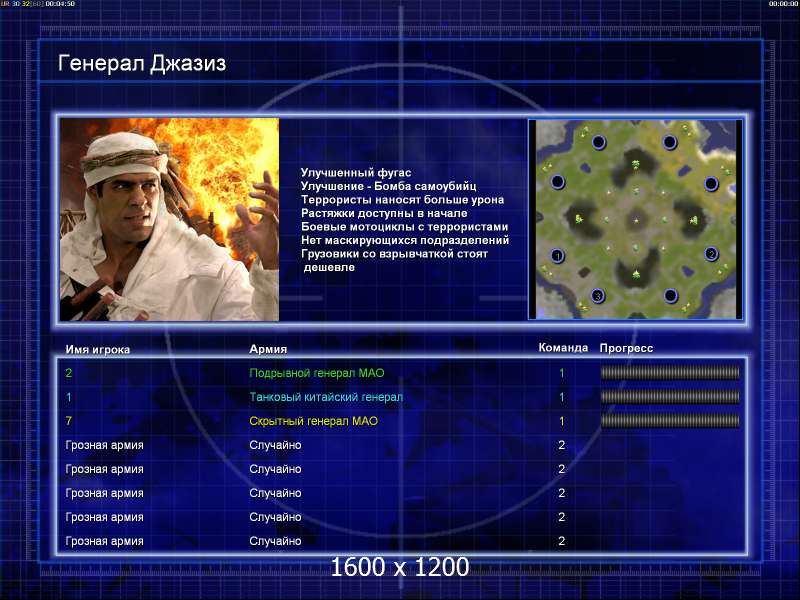Select the Подрывной генерал МАО army entry
The width and height of the screenshot is (800, 600).
coord(316,373)
